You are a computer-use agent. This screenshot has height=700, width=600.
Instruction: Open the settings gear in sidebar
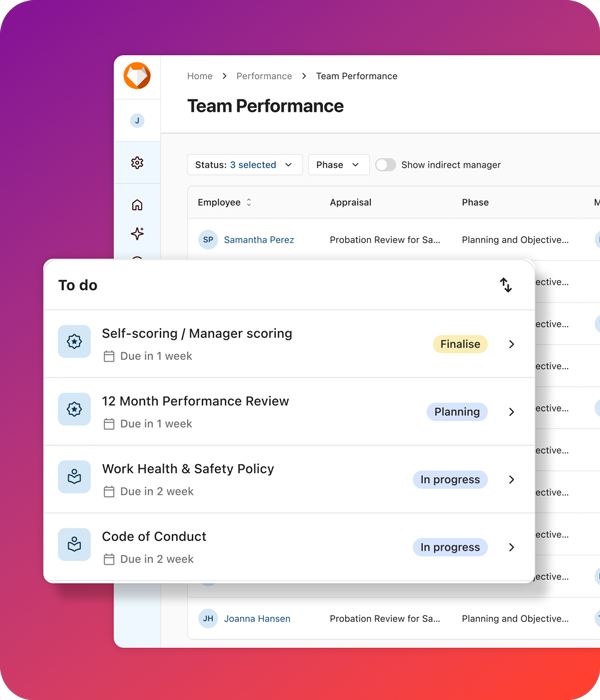(x=137, y=163)
